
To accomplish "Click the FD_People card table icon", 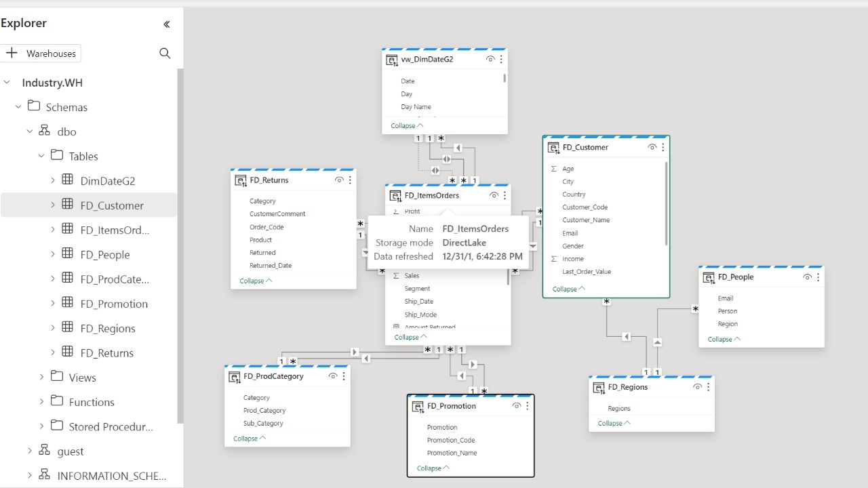I will 709,277.
